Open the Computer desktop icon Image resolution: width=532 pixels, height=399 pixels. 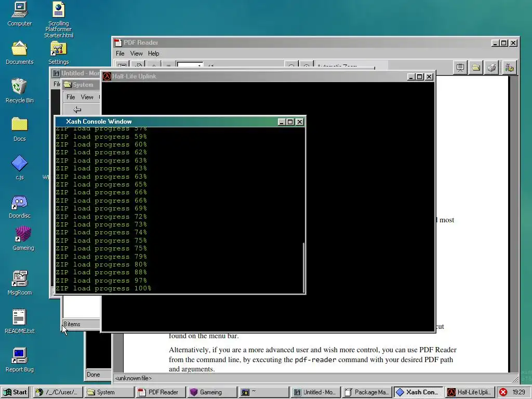pos(19,14)
